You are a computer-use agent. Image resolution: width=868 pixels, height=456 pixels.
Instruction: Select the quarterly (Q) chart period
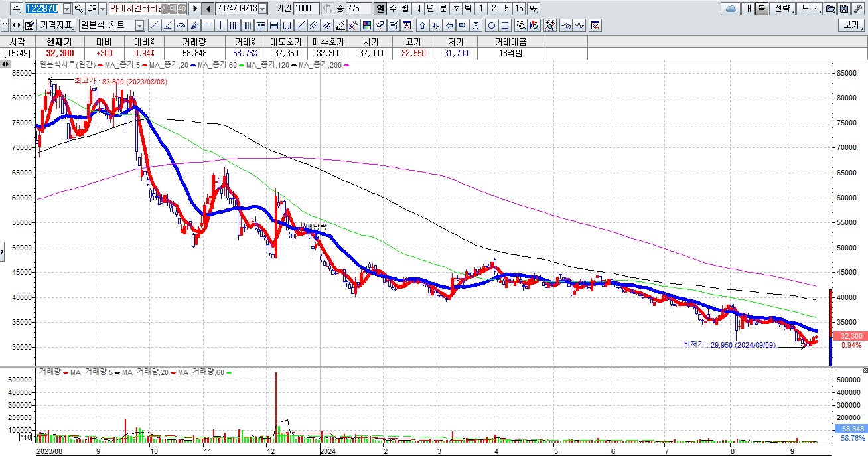point(418,9)
